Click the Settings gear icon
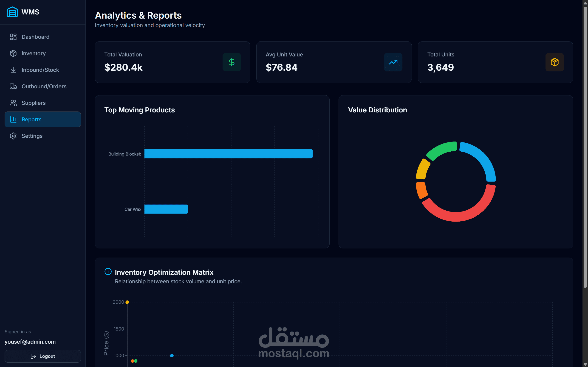 point(13,136)
